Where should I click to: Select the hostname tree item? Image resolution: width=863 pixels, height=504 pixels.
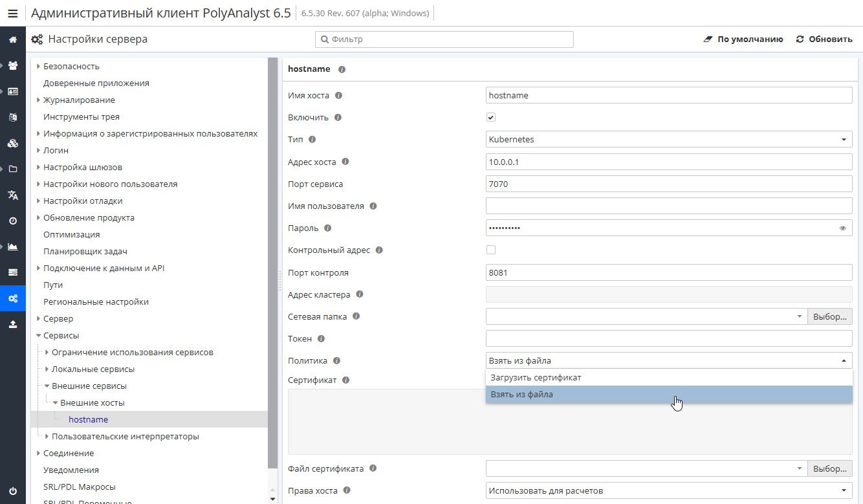88,419
